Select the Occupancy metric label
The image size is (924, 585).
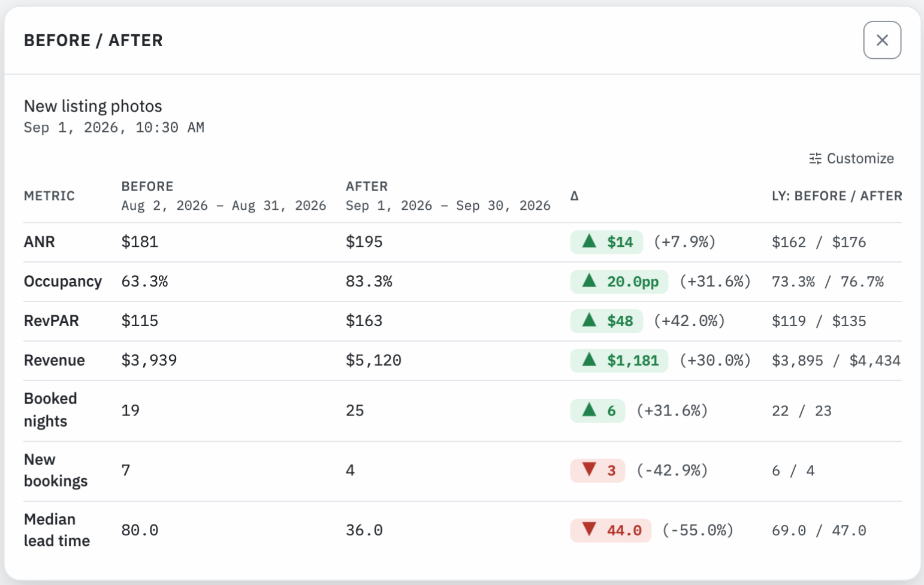coord(63,281)
